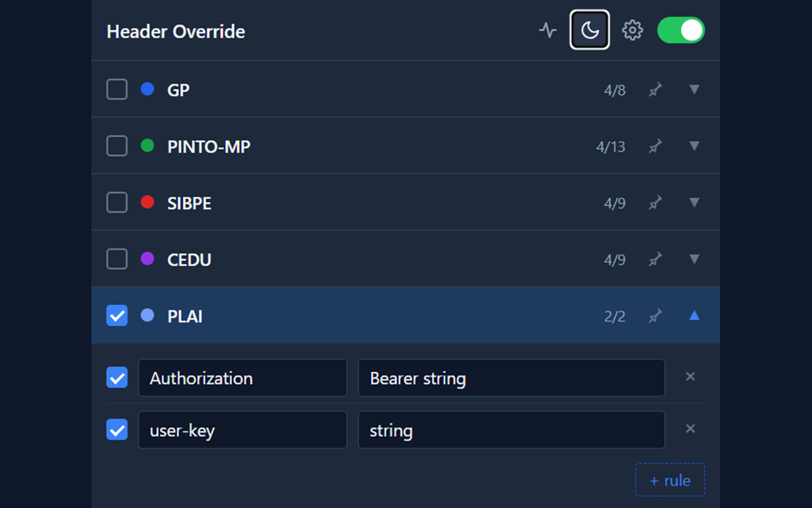This screenshot has width=812, height=508.
Task: Select the purple CEDU color dot
Action: click(x=147, y=258)
